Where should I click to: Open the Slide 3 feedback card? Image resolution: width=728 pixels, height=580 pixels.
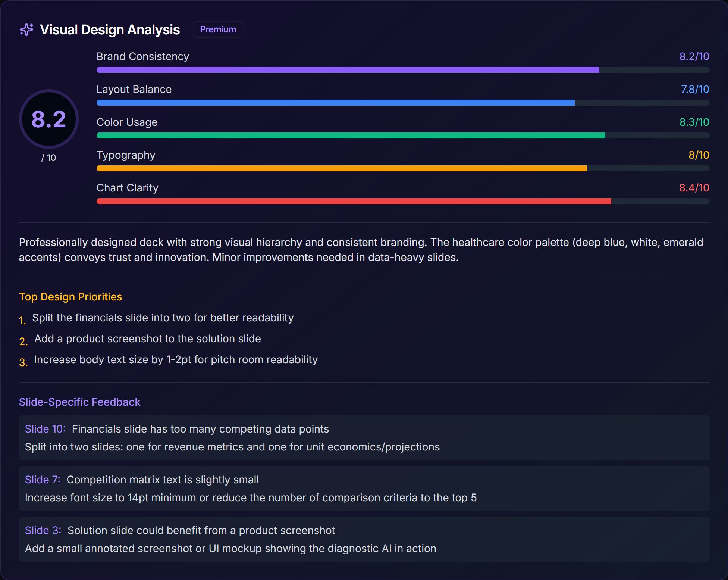point(364,539)
